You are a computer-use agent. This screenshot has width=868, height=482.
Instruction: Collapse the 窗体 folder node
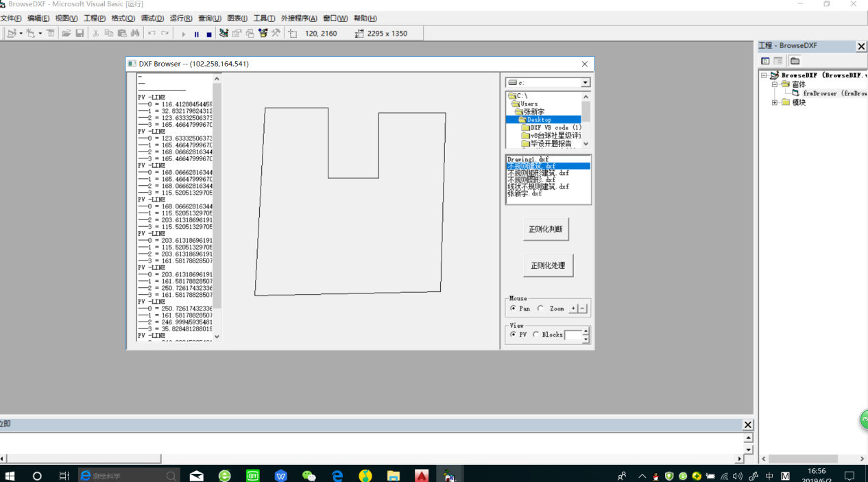point(775,84)
